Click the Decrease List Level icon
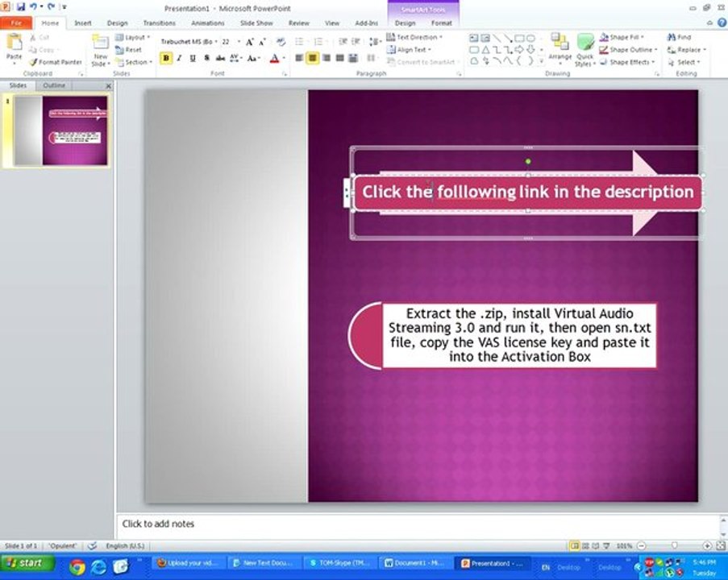Image resolution: width=728 pixels, height=580 pixels. (343, 42)
